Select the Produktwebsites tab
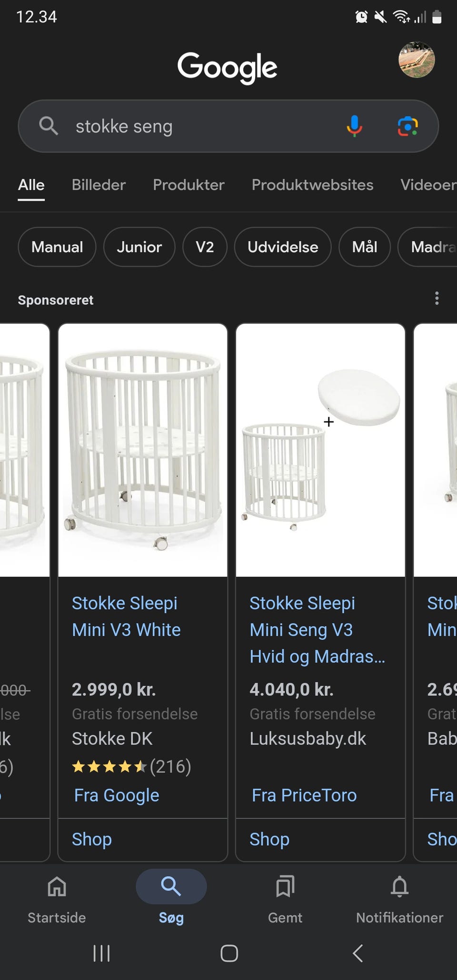Viewport: 457px width, 980px height. click(x=312, y=185)
